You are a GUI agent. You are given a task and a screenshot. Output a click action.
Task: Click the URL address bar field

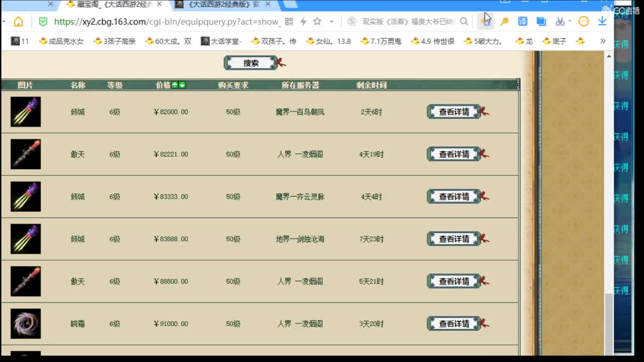[166, 22]
